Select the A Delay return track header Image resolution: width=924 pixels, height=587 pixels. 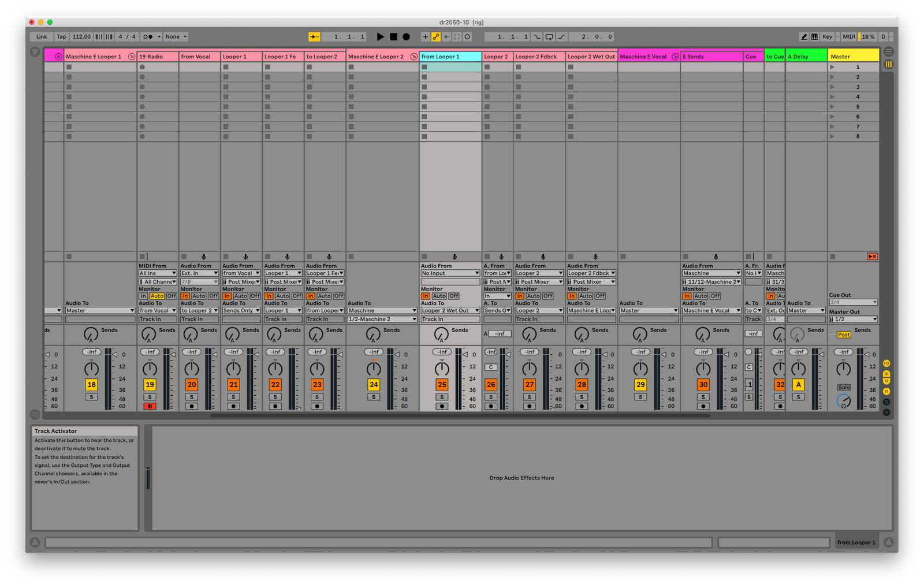coord(806,57)
